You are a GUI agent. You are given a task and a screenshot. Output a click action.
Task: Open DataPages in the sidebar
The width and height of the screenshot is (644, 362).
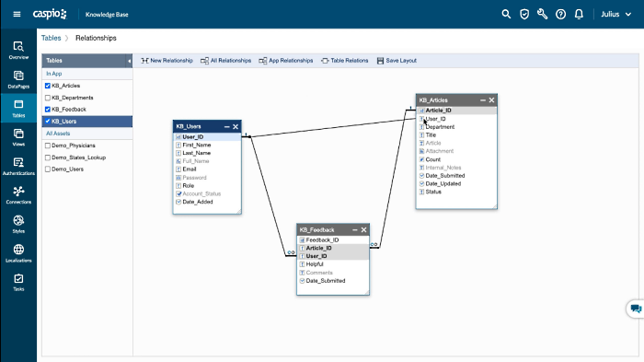(18, 79)
